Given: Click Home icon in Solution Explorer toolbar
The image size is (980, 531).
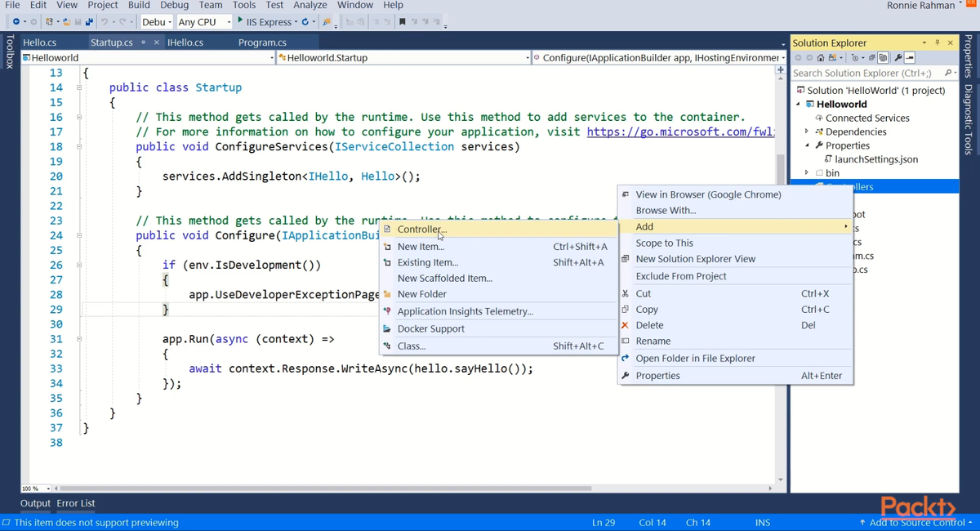Looking at the screenshot, I should [821, 58].
